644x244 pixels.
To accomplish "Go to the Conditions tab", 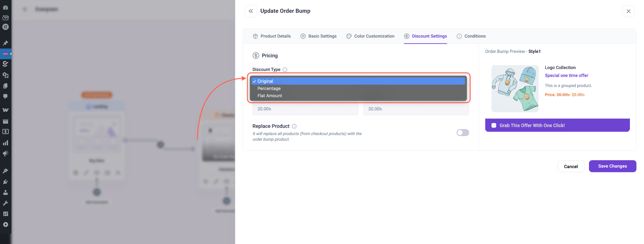I will [471, 36].
